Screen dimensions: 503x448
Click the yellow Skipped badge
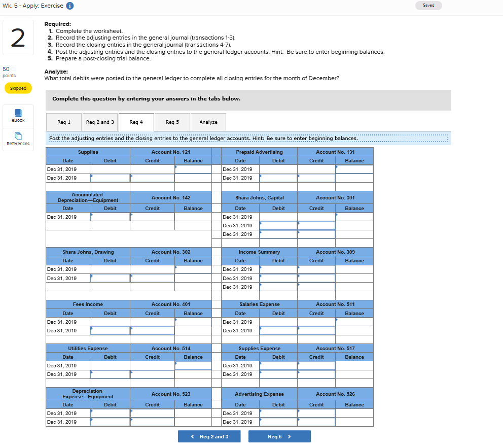(x=18, y=88)
